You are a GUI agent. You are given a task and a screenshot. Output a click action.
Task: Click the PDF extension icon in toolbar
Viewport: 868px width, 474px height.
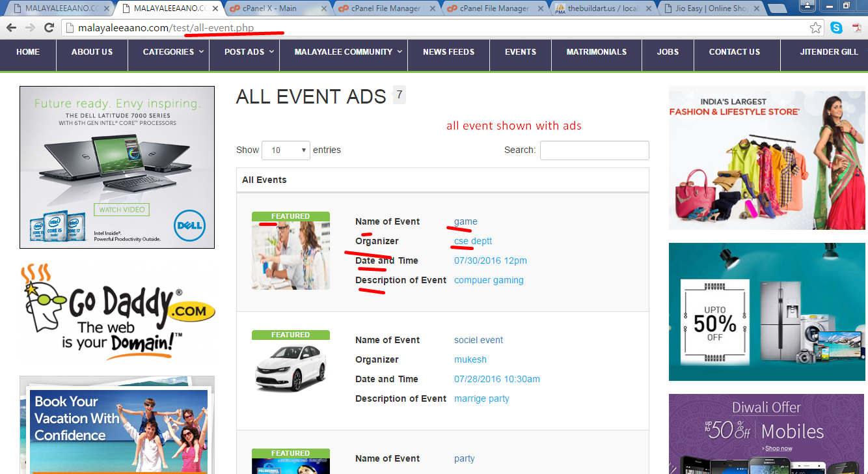856,28
